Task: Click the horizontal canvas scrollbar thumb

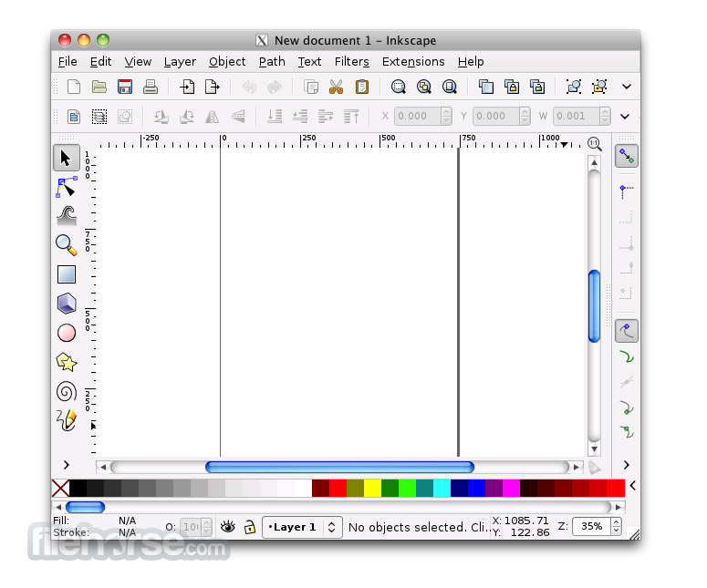Action: [x=339, y=468]
